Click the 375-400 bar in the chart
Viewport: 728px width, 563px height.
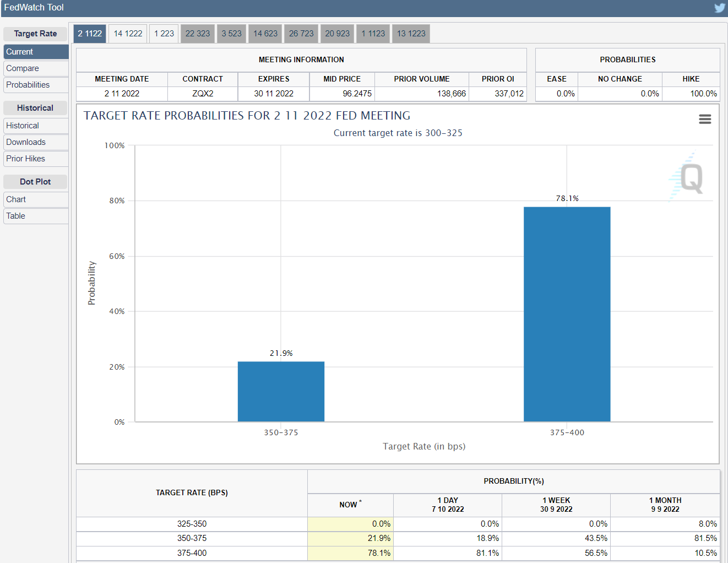tap(567, 315)
